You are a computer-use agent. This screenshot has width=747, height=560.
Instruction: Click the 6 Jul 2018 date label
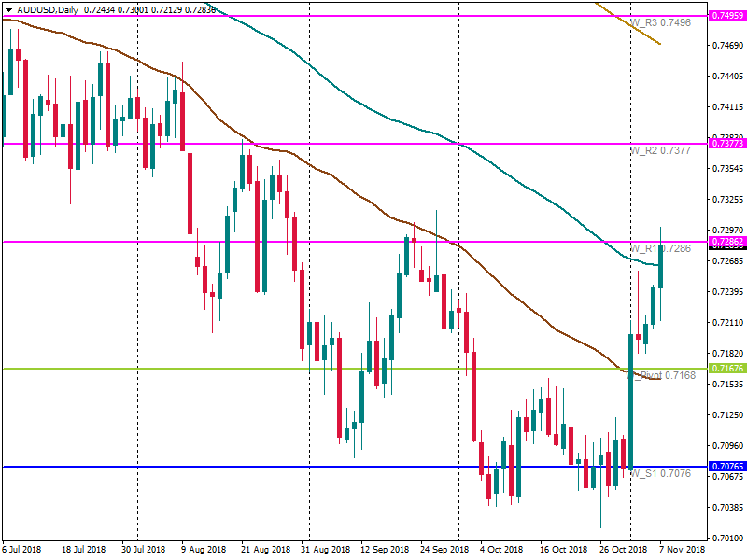[x=22, y=550]
